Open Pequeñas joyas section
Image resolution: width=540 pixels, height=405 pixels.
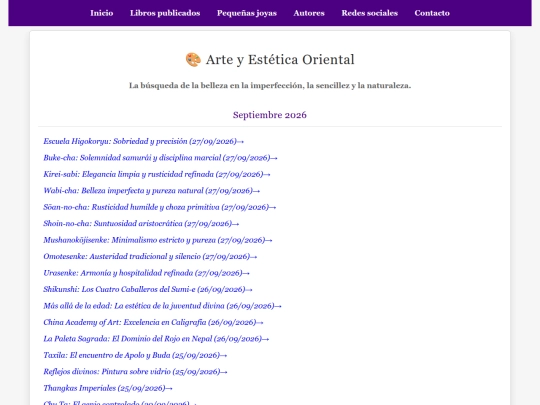[x=247, y=13]
